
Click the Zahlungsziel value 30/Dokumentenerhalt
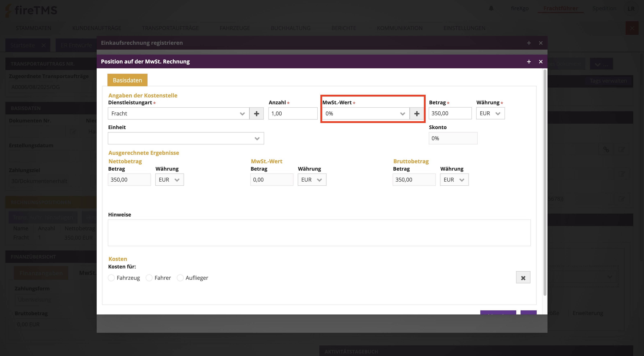tap(39, 181)
